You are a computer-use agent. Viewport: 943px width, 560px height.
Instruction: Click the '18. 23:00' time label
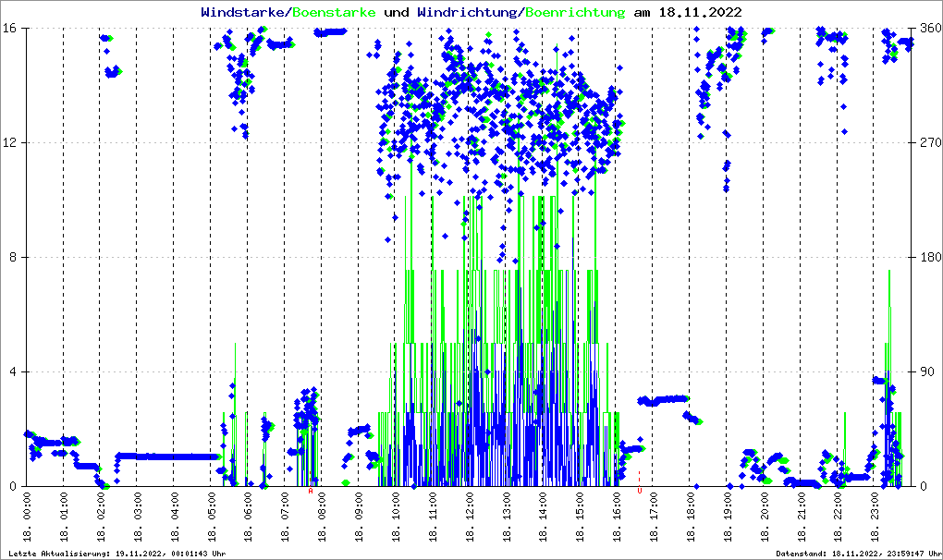[x=874, y=517]
